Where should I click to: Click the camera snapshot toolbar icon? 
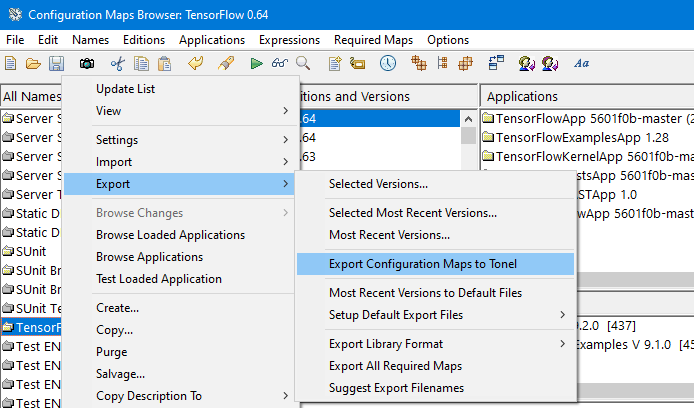[87, 64]
